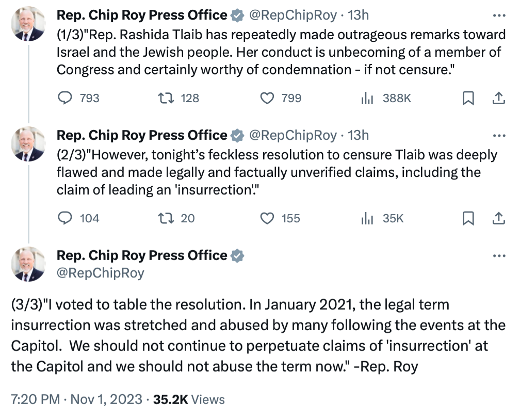
Task: Open the 7:20 PM Nov 1, 2023 timestamp
Action: (x=76, y=399)
